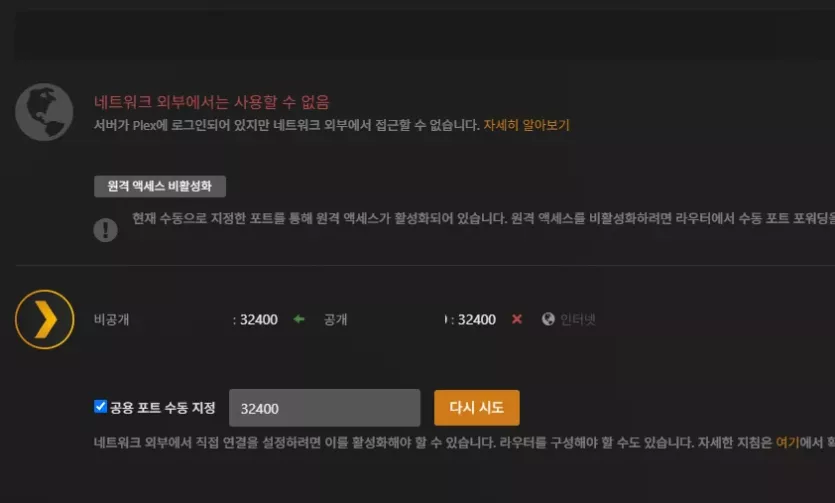Click the 비공개 label
This screenshot has height=503, width=835.
(x=112, y=319)
